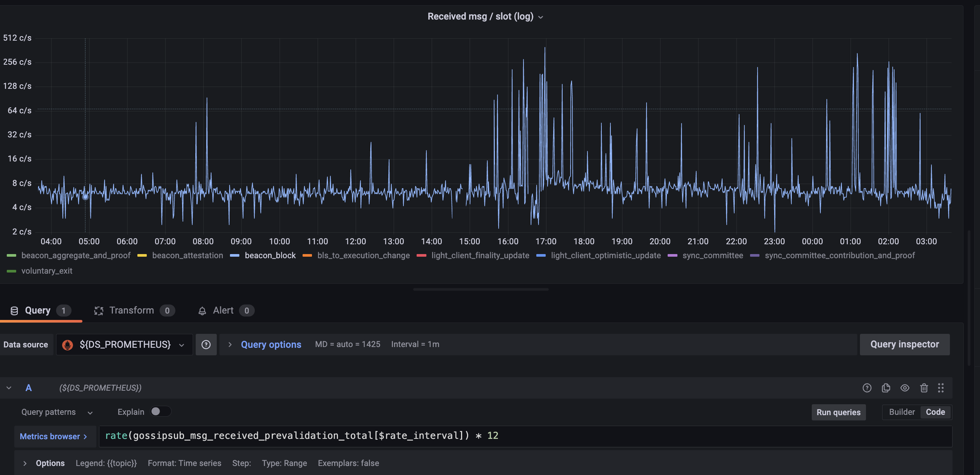Click the Run queries button

click(838, 412)
